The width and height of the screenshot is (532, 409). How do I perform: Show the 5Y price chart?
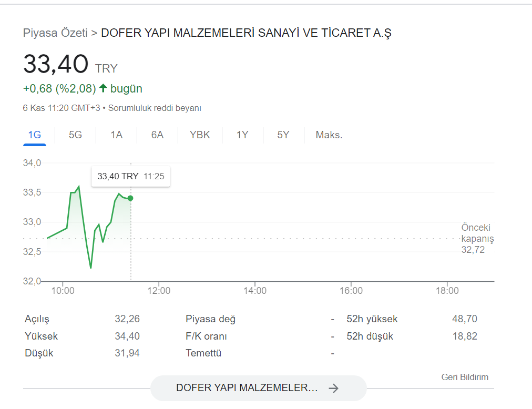coord(283,135)
